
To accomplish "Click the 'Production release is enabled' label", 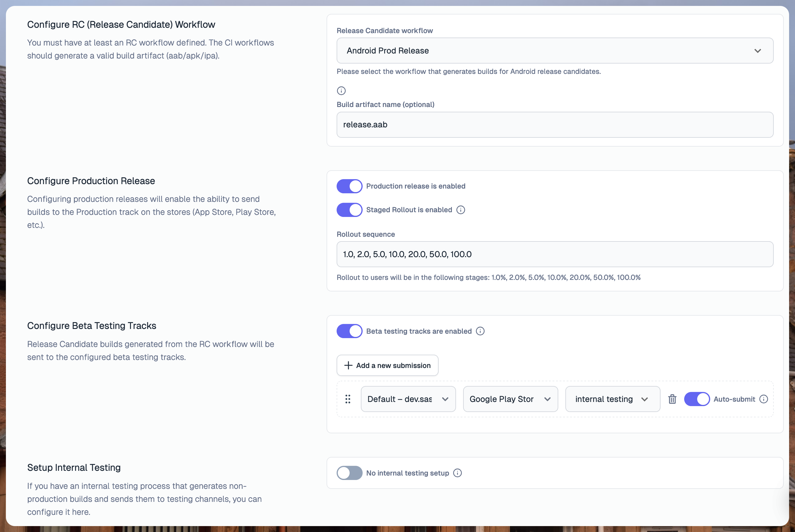I will click(x=416, y=186).
